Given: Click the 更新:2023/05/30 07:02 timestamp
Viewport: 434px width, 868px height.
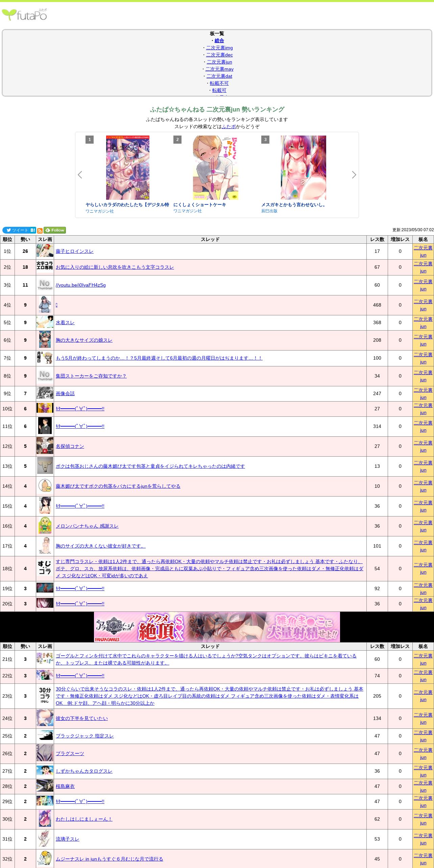Looking at the screenshot, I should (413, 230).
